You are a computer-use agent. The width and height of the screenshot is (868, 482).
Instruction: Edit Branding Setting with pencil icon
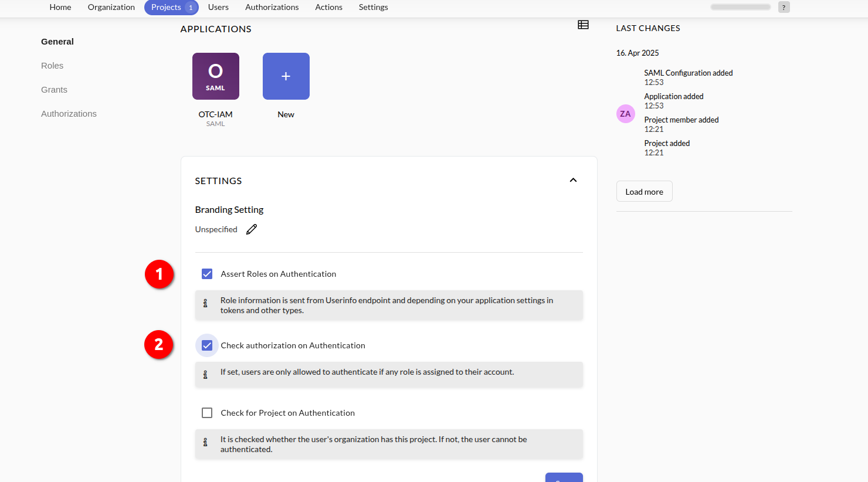(252, 229)
